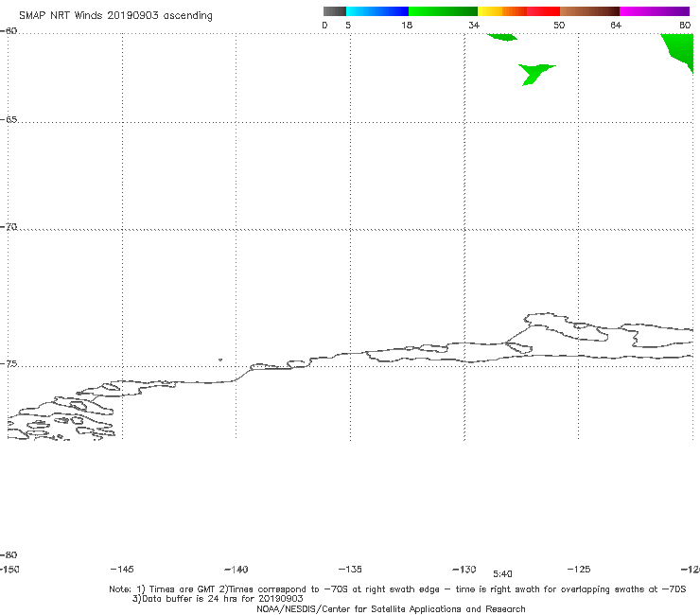The width and height of the screenshot is (700, 615).
Task: Click the green segment of the wind color bar
Action: click(x=443, y=11)
